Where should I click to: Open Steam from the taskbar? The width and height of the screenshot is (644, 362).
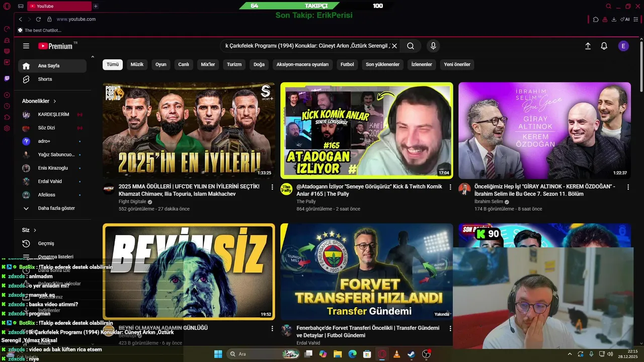412,354
